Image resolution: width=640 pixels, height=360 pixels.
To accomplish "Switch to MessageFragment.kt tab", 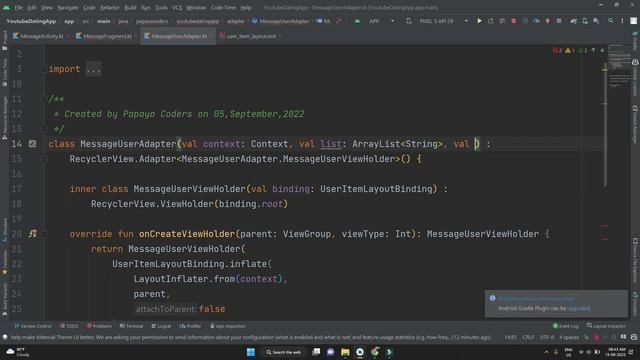I will [x=108, y=36].
